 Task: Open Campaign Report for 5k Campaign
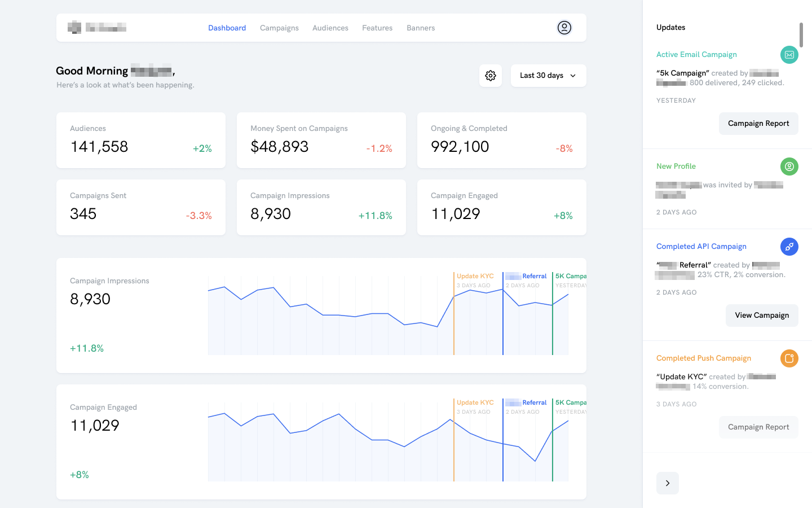758,124
